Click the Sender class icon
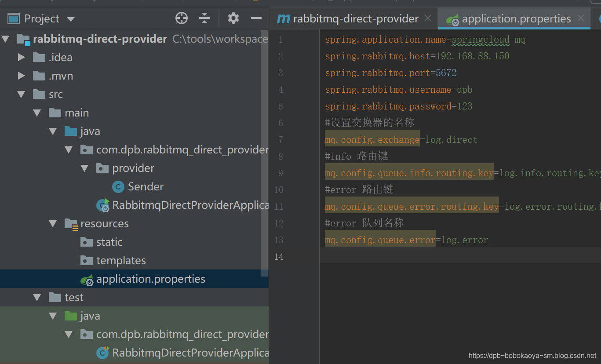 118,187
